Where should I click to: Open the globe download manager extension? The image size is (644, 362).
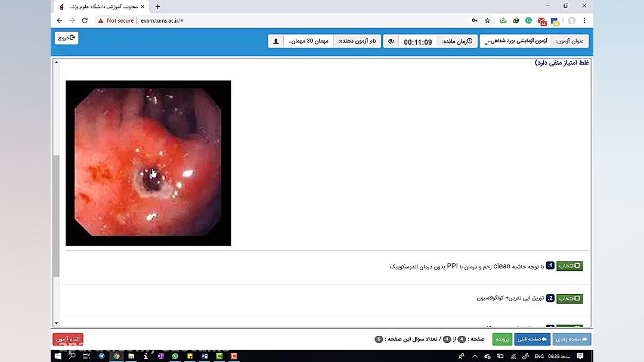coord(516,20)
